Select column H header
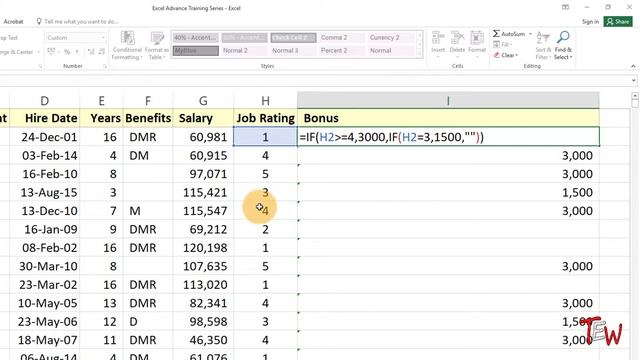Viewport: 640px width, 360px height. click(x=265, y=100)
